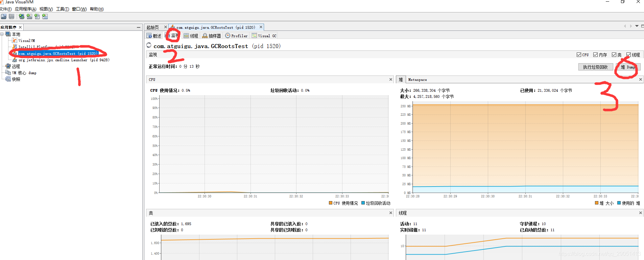Viewport: 644px width, 260px height.
Task: Open the document list dropdown arrow
Action: (637, 26)
